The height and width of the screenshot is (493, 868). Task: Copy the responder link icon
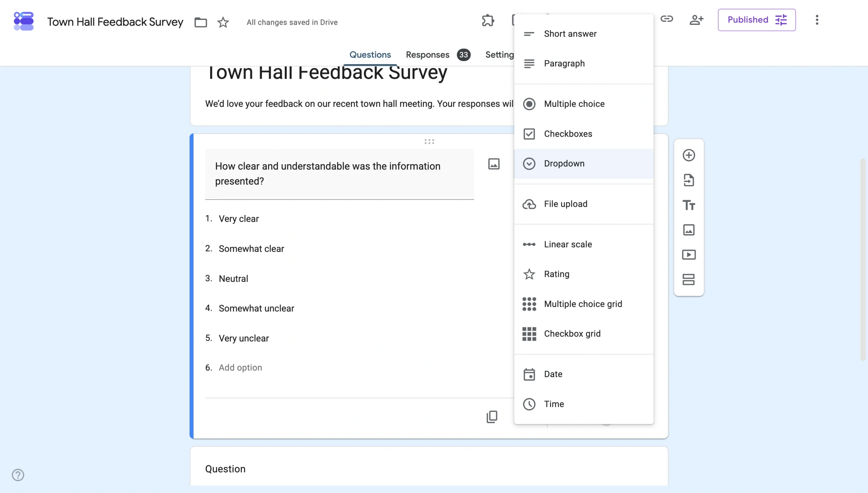(x=667, y=19)
